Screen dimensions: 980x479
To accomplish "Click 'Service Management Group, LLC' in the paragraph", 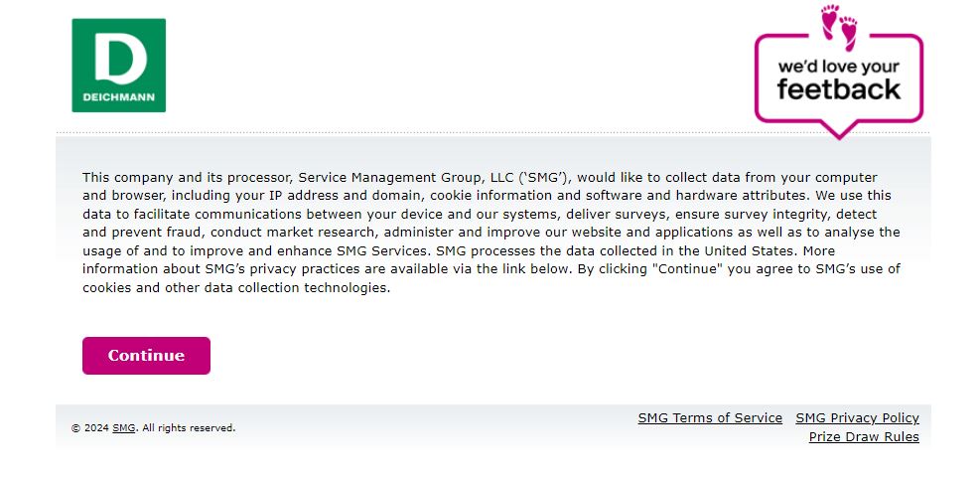I will click(406, 177).
